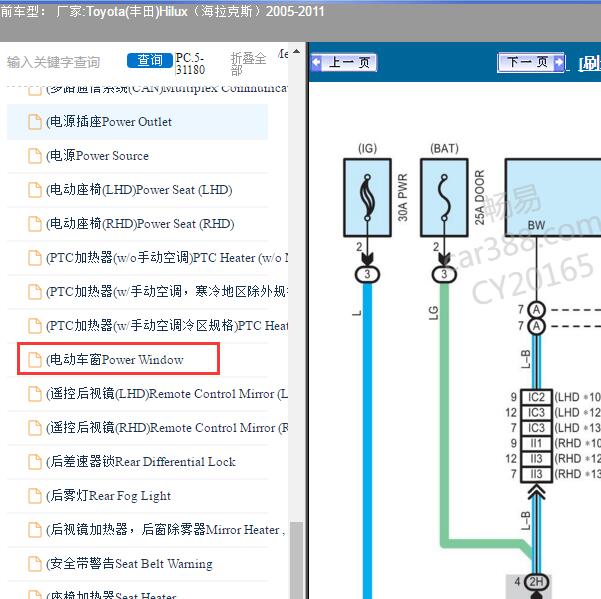Open the 电源 Power Source item
The image size is (601, 599).
point(137,156)
